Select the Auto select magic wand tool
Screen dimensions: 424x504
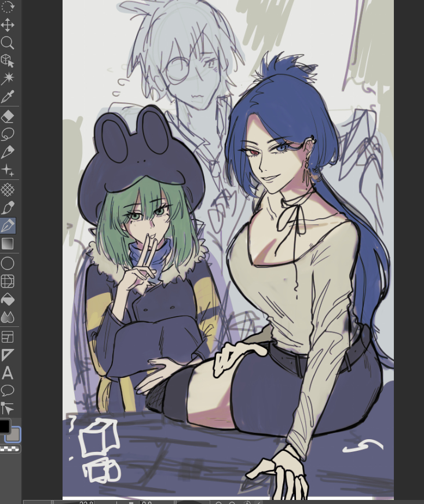click(x=8, y=78)
